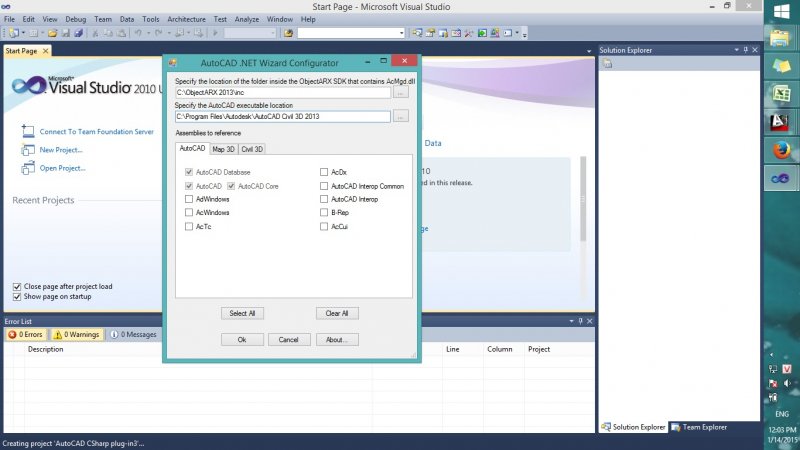Image resolution: width=800 pixels, height=450 pixels.
Task: Pin the Error List panel
Action: 580,321
